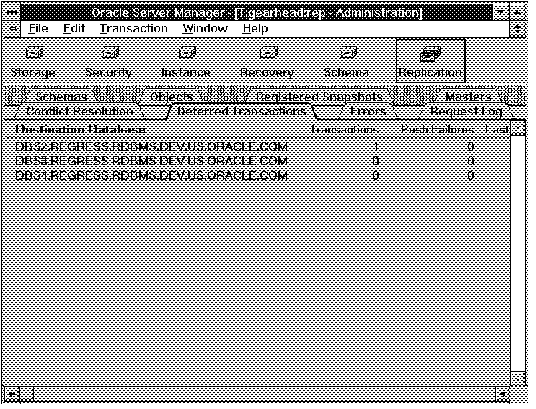Screen dimensions: 536x409
Task: Open the Help menu
Action: click(x=255, y=28)
